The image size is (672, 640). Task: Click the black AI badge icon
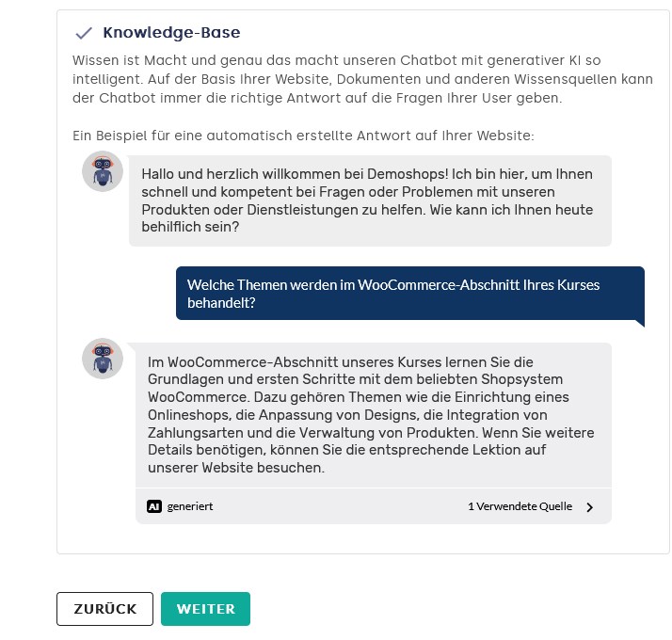[154, 506]
